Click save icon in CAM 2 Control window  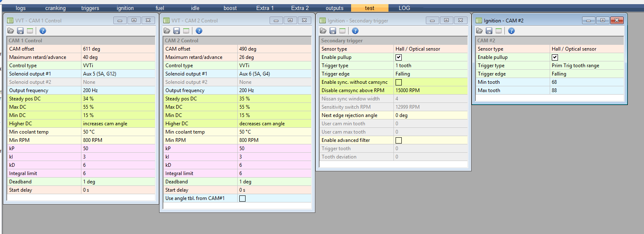177,31
